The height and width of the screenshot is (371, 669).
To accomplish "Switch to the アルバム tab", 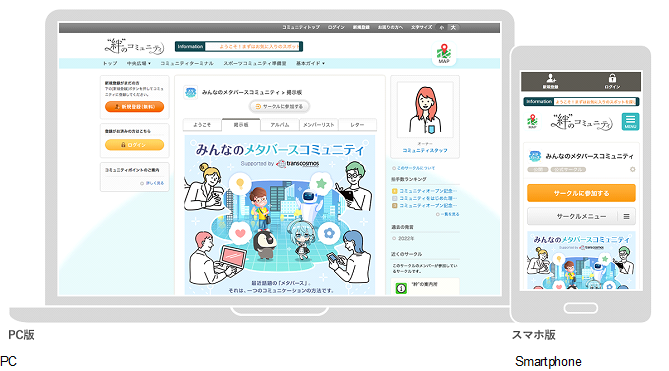I will pyautogui.click(x=279, y=125).
